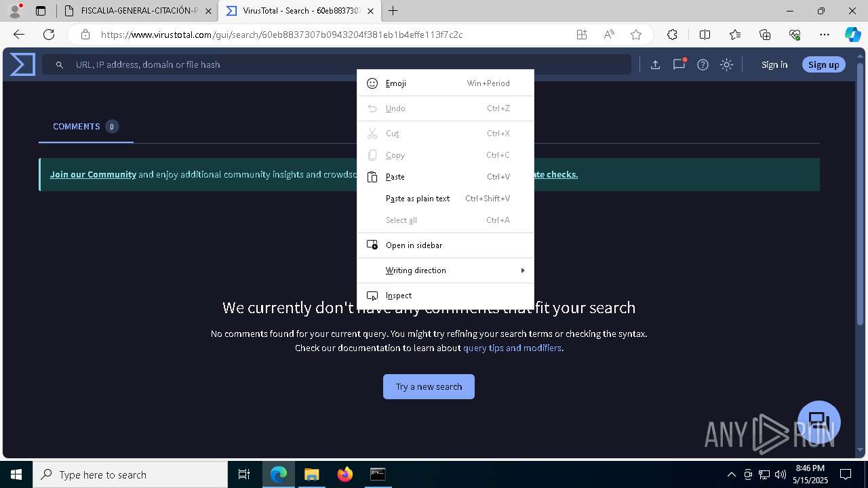Add page to favorites star icon
This screenshot has height=488, width=868.
[x=635, y=35]
